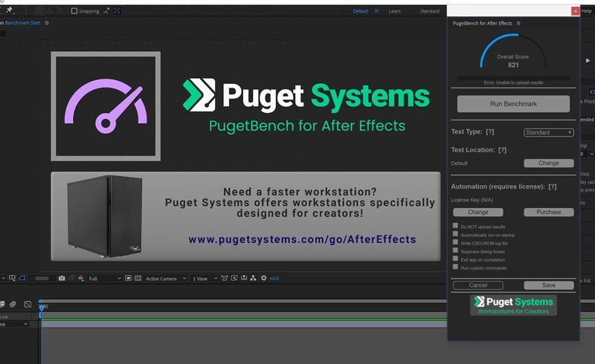Click the Reset Exposure aperture icon

264,279
